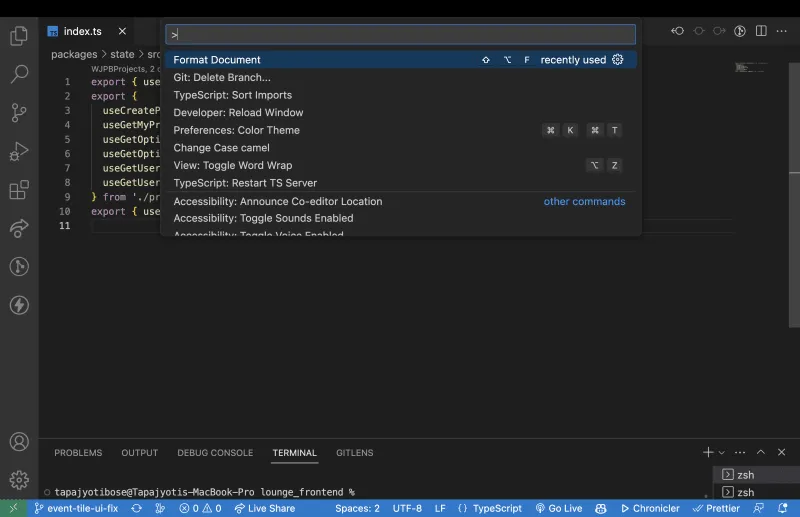Configure keybinding gear for Format Document
This screenshot has height=517, width=800.
point(617,60)
